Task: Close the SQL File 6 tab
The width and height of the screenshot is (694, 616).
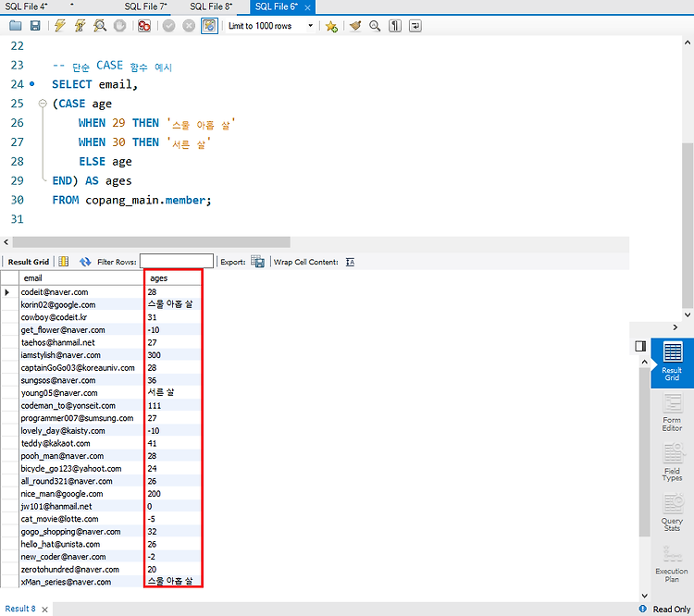Action: point(307,7)
